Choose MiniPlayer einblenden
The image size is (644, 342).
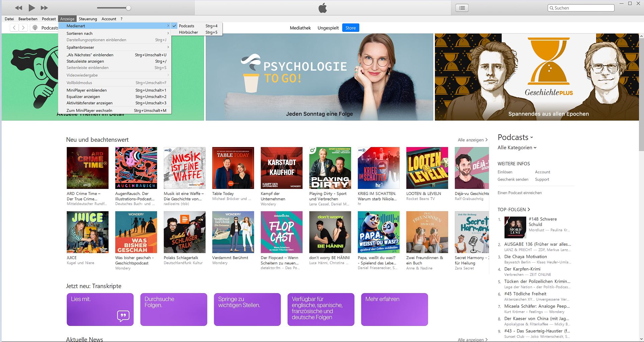115,90
